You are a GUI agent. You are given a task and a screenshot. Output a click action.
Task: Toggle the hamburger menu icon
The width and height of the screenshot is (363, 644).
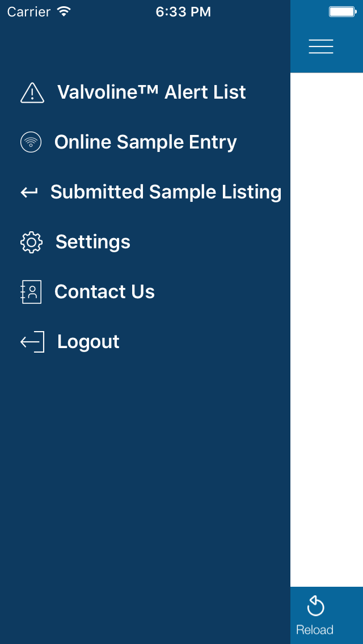321,46
